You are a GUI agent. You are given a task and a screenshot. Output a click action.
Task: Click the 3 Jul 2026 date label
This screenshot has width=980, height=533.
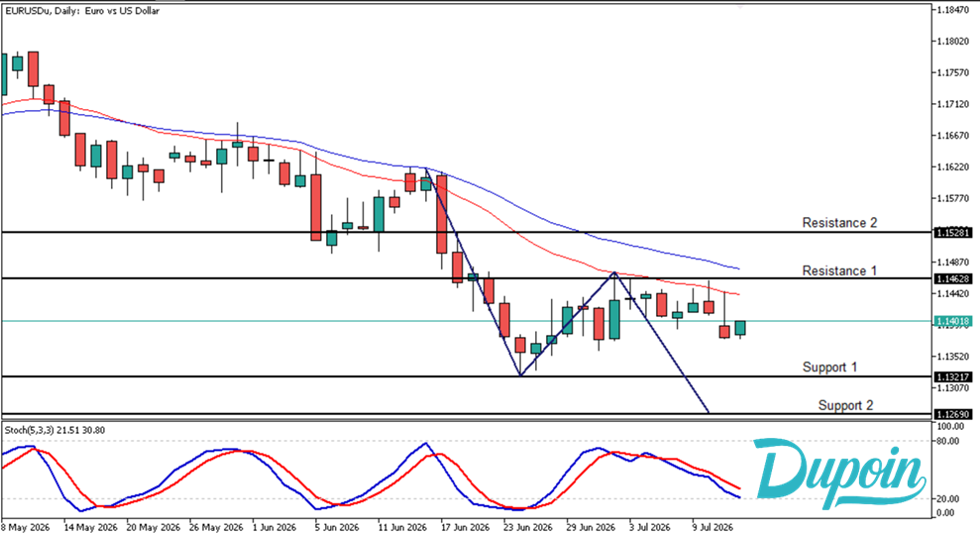[650, 527]
